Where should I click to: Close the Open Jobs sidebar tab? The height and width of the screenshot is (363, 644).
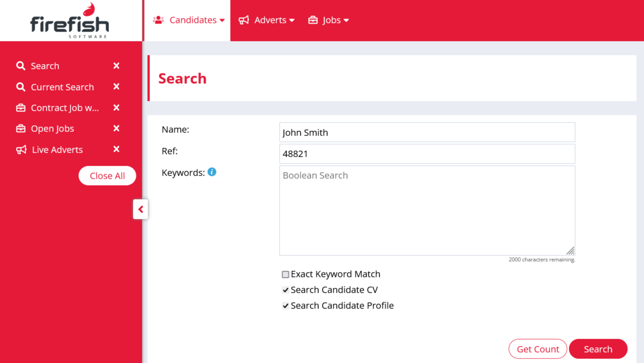[x=116, y=128]
